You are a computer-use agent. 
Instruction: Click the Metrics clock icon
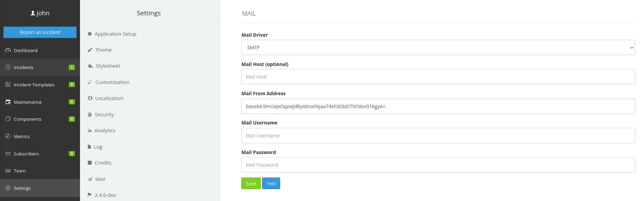coord(8,136)
